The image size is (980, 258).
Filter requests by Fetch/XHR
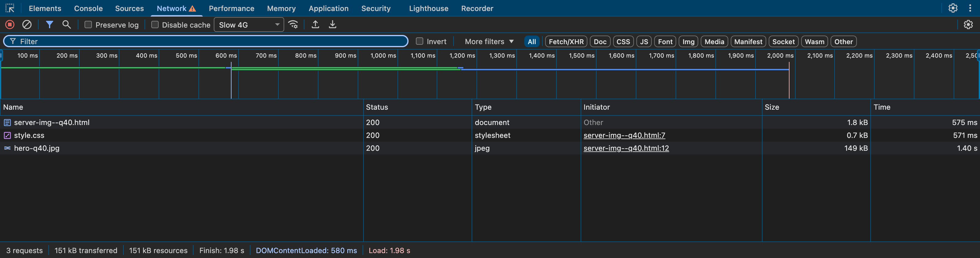coord(566,41)
